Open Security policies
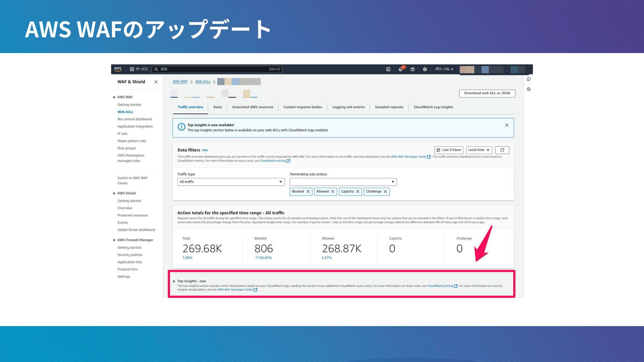Viewport: 644px width, 362px height. tap(130, 255)
